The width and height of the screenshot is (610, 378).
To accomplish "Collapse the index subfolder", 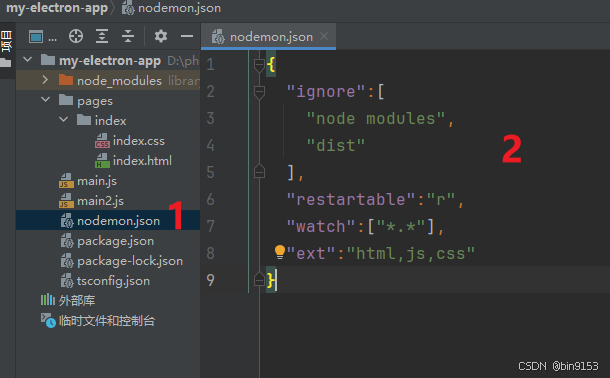I will pos(63,119).
